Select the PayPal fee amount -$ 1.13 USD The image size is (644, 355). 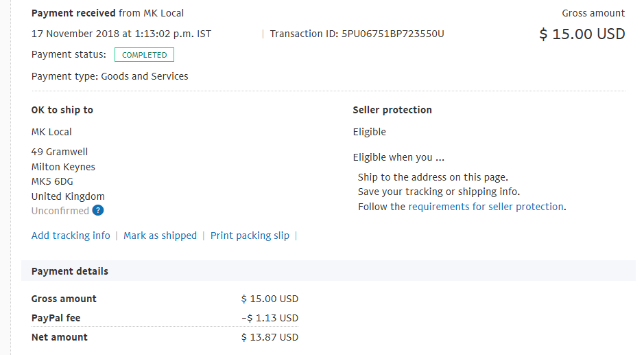tap(270, 318)
